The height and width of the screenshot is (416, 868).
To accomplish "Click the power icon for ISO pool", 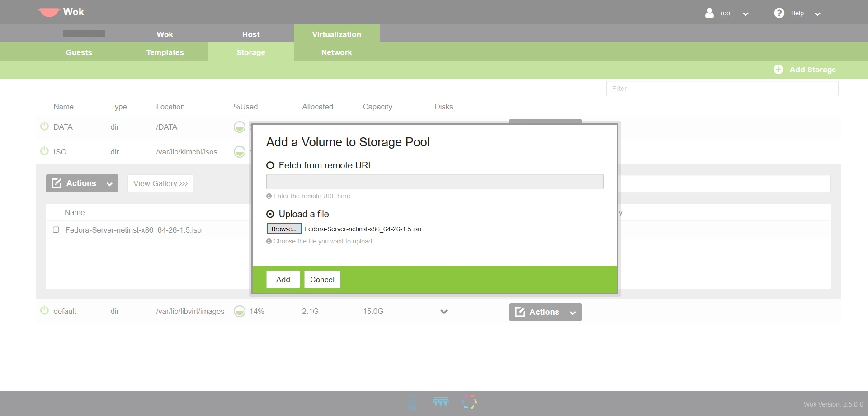I will [44, 151].
